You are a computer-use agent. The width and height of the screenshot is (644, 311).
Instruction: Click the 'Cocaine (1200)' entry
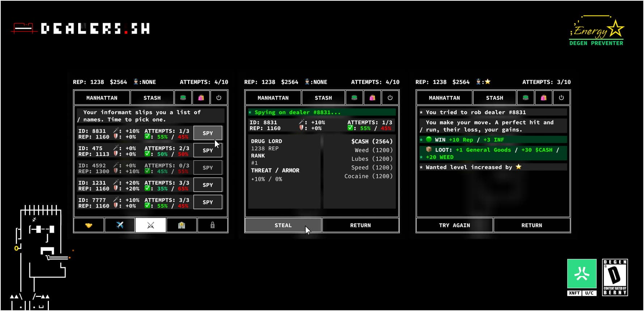(x=369, y=176)
